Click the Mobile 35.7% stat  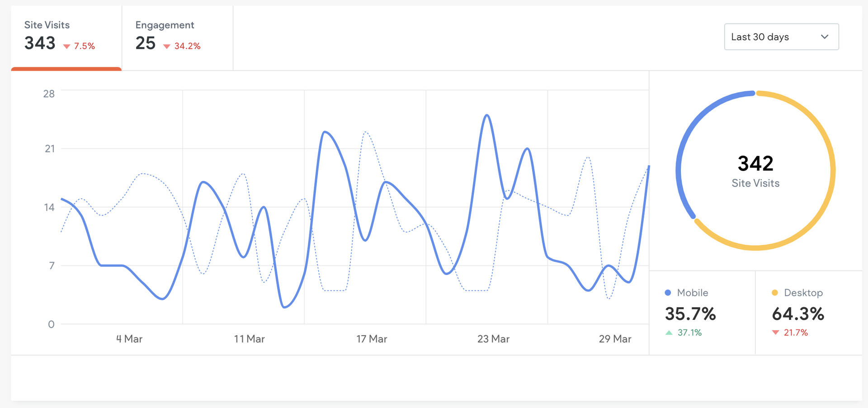690,314
